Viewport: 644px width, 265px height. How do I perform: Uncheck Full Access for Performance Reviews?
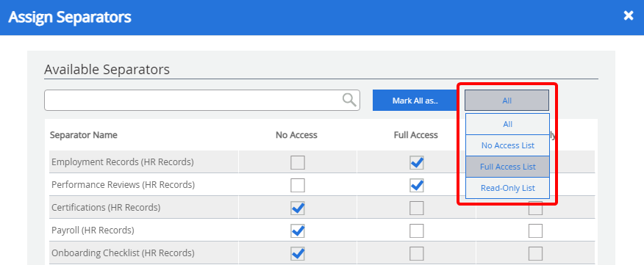[x=416, y=185]
